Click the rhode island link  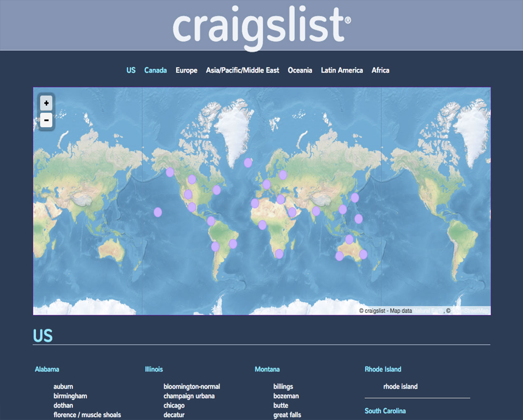tap(400, 386)
